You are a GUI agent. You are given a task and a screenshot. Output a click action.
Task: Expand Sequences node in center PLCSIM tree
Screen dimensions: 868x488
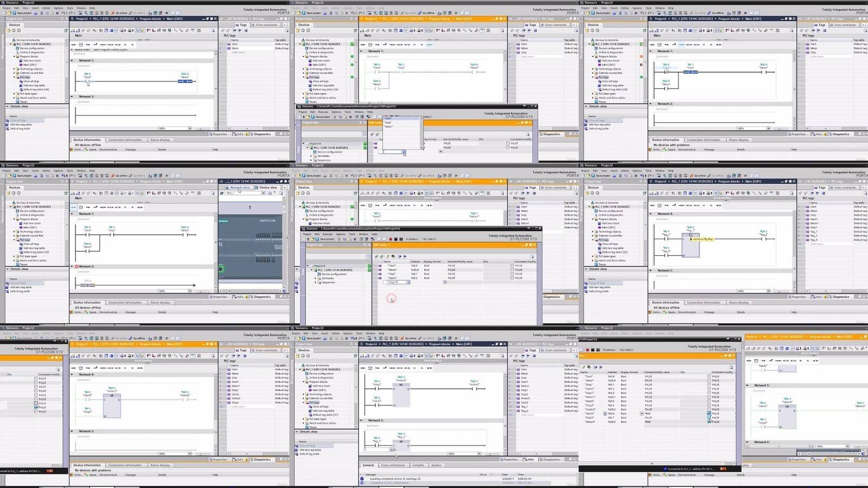pos(315,282)
